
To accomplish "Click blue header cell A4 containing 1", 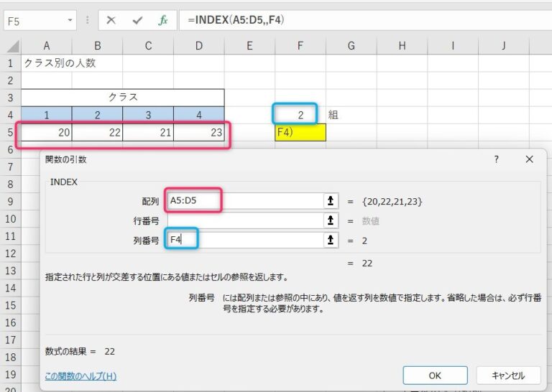I will (x=47, y=115).
